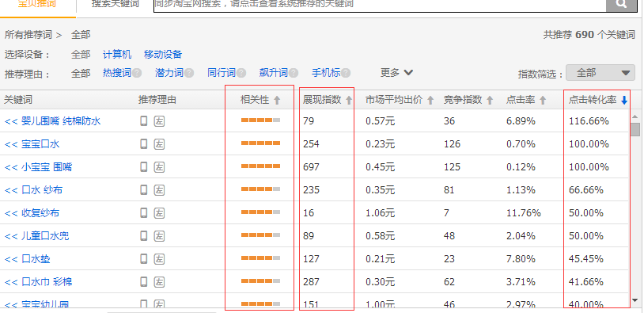Filter devices by 移动设备 link
Viewport: 644px width, 313px height.
(163, 55)
